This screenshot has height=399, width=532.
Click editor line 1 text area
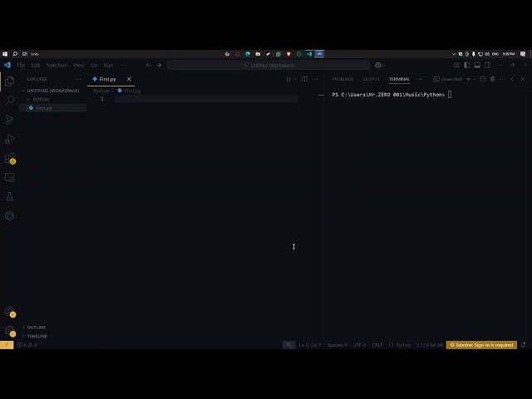(206, 99)
